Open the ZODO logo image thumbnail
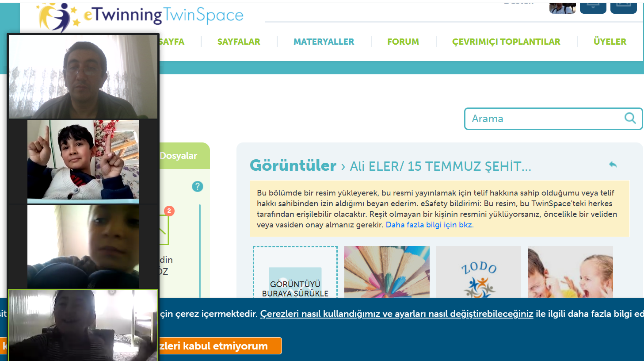This screenshot has width=644, height=361. pyautogui.click(x=479, y=272)
